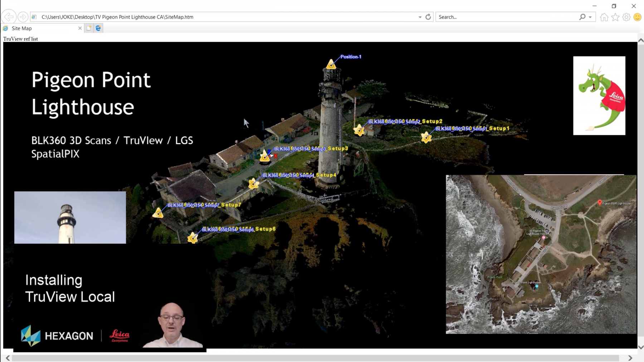Open the Setup2 scan position marker
Screen dimensions: 644x362
[x=359, y=130]
